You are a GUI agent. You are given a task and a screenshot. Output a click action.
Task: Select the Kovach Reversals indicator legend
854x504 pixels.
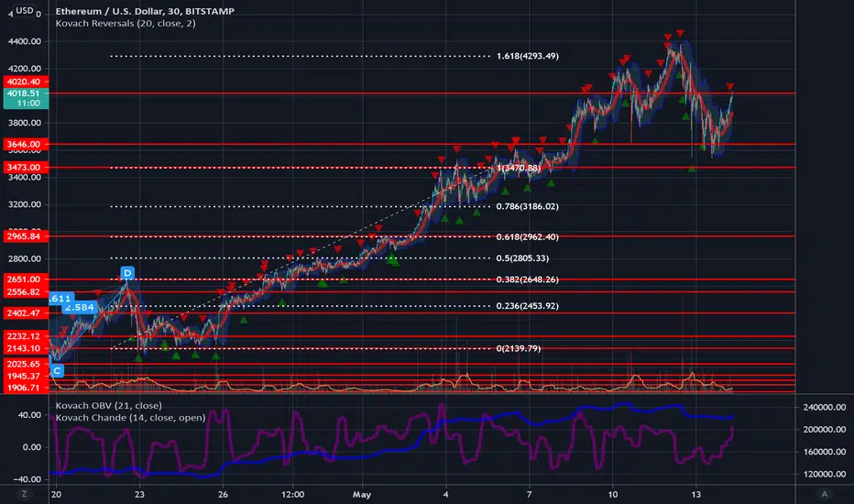pos(126,24)
